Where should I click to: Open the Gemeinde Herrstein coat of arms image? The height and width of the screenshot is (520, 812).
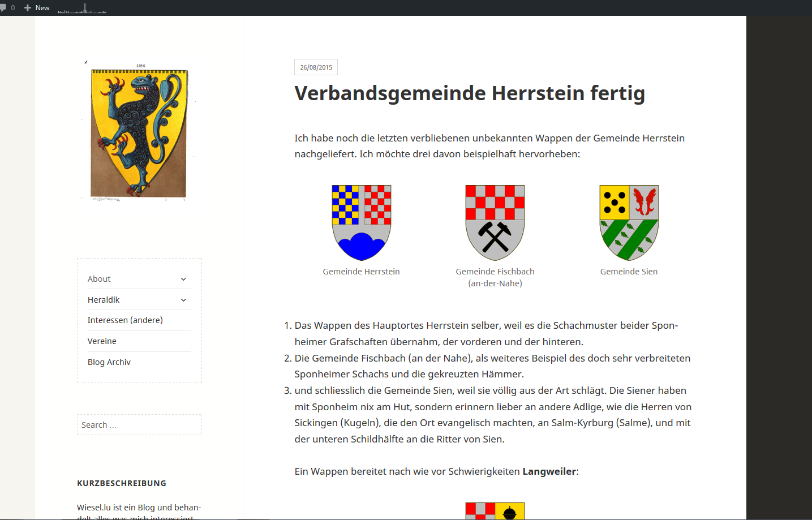click(x=361, y=222)
